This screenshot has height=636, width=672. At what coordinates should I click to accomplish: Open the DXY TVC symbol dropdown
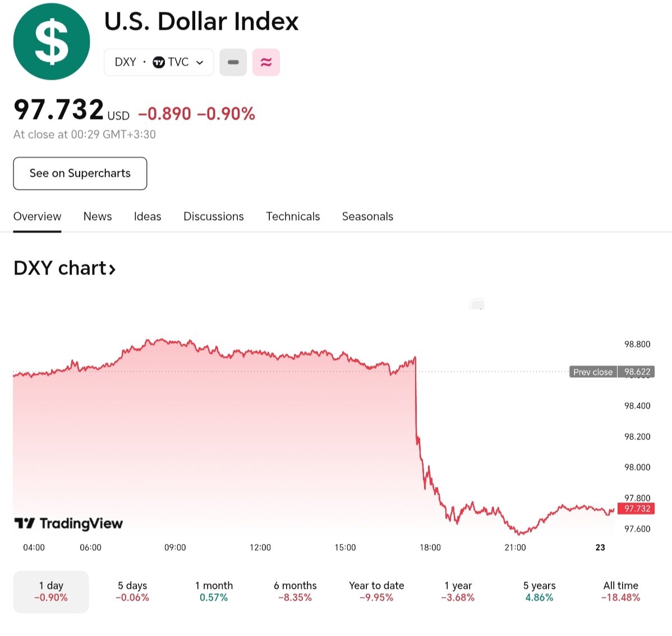point(159,62)
